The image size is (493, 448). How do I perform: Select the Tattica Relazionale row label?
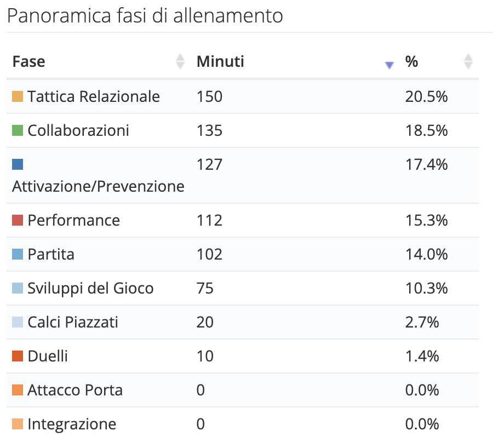pos(94,96)
